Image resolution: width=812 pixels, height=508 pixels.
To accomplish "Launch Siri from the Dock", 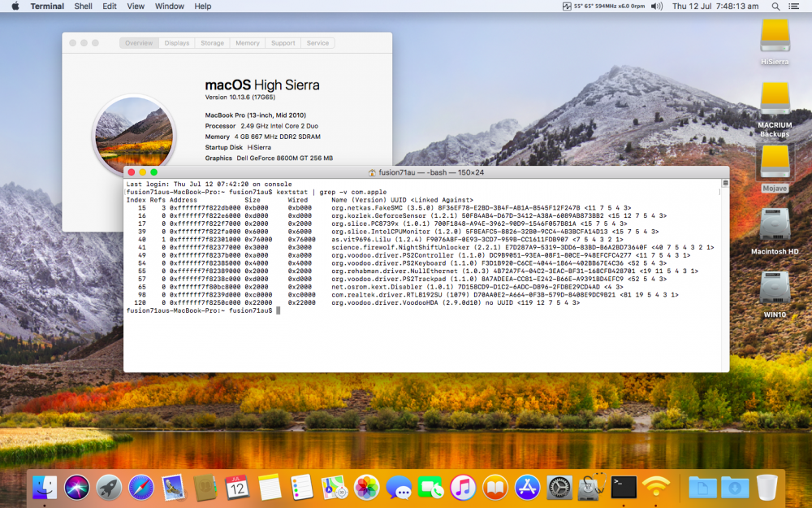I will coord(76,487).
